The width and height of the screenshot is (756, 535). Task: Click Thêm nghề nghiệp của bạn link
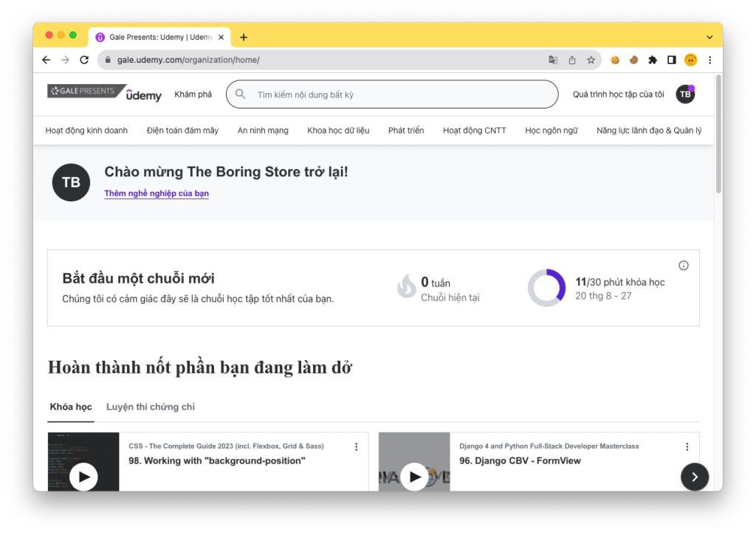point(157,193)
